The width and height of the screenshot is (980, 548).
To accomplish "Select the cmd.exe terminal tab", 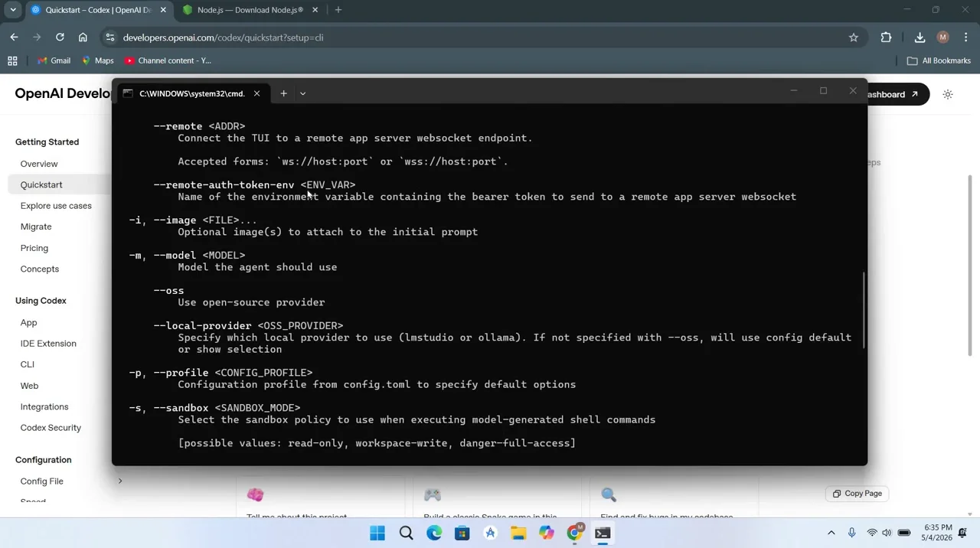I will click(191, 93).
